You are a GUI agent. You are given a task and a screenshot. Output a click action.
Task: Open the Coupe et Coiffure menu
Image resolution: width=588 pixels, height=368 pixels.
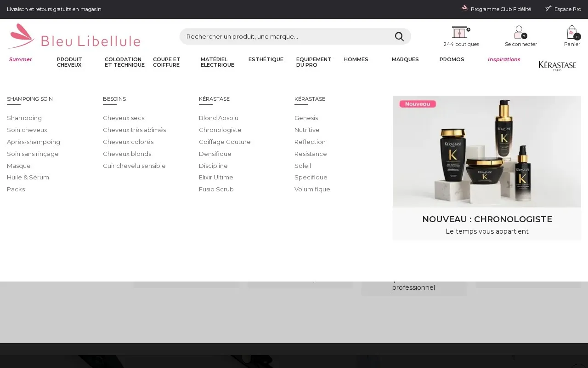167,62
